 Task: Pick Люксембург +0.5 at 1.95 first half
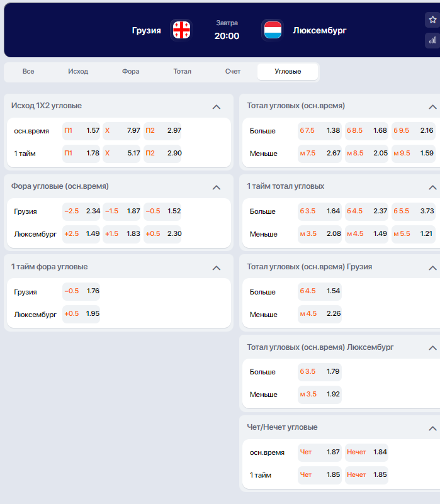click(81, 314)
